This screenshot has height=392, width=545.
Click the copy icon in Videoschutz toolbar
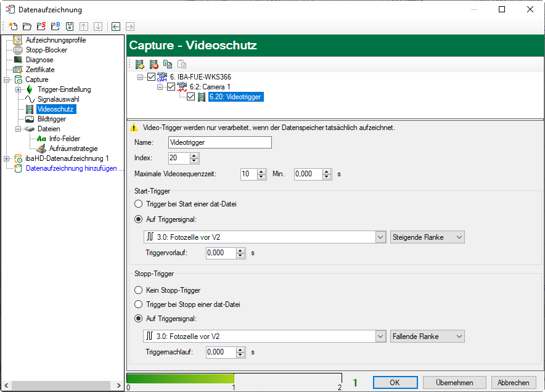coord(168,64)
